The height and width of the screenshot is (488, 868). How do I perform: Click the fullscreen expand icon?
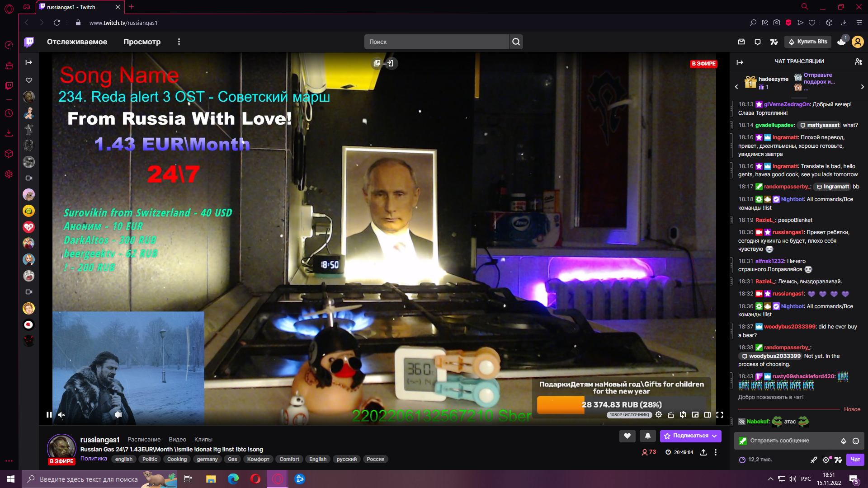pos(720,415)
